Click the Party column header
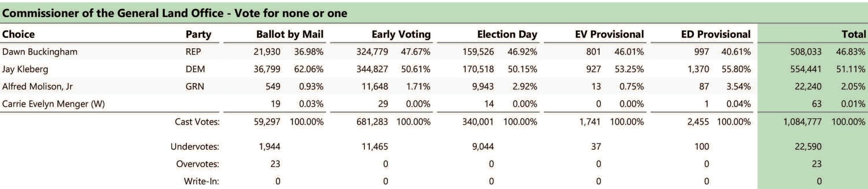The image size is (868, 189). 198,34
